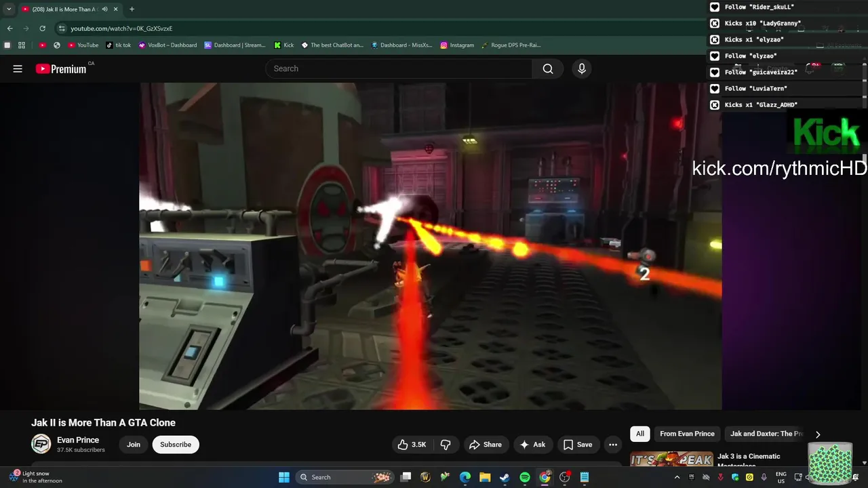868x488 pixels.
Task: Show hidden system tray icons
Action: (677, 477)
